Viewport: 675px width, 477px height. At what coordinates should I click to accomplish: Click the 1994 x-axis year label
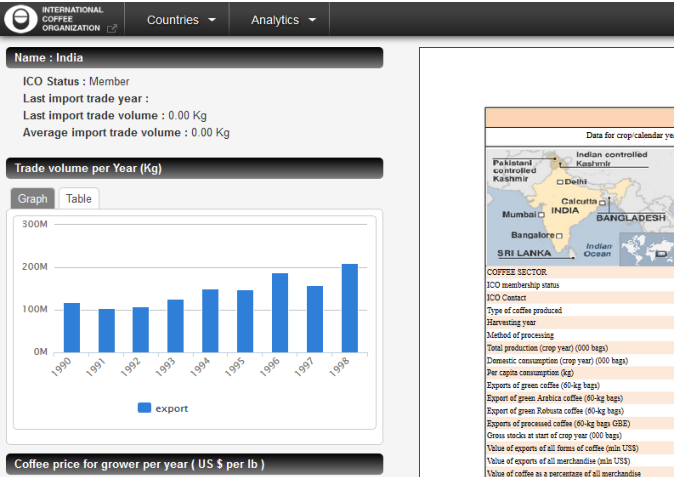click(x=200, y=367)
